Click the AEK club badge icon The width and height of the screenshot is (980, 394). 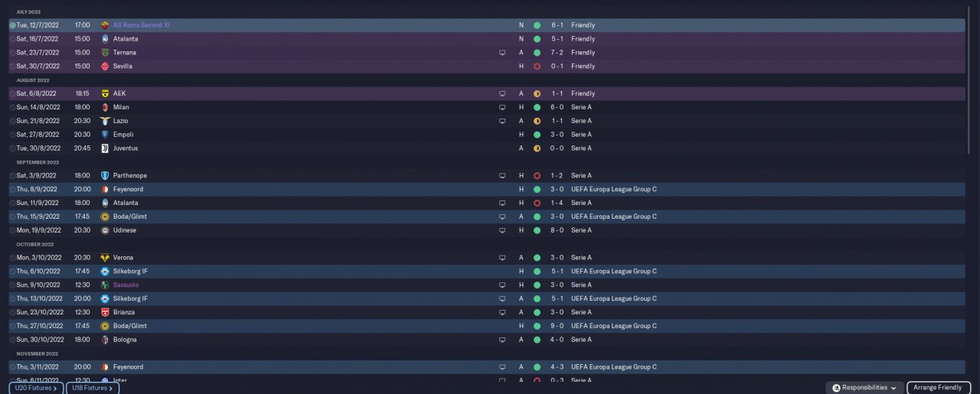pos(105,93)
